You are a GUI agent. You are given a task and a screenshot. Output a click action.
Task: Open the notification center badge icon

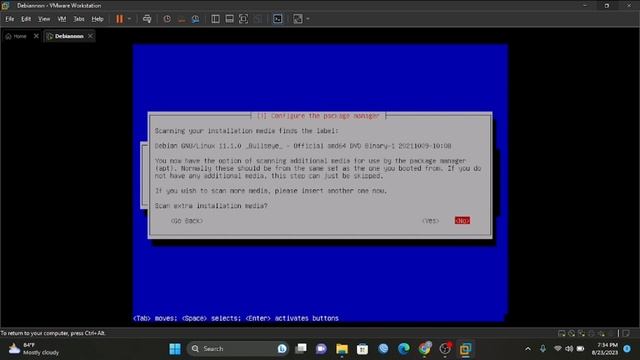[627, 349]
